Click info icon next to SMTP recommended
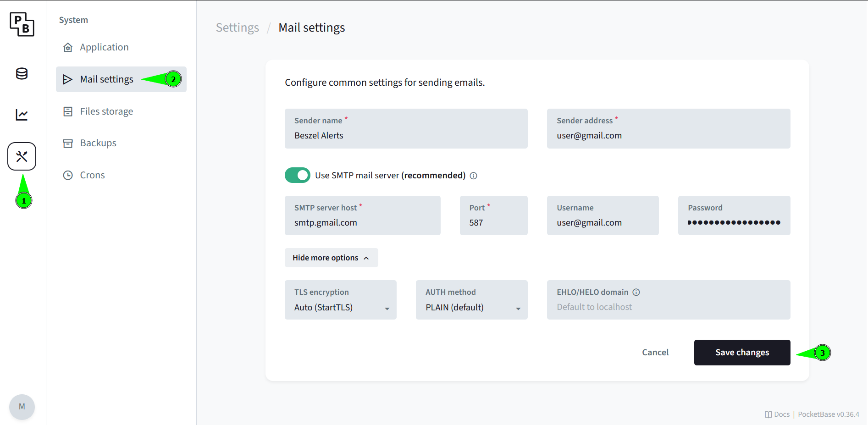868x425 pixels. 474,176
